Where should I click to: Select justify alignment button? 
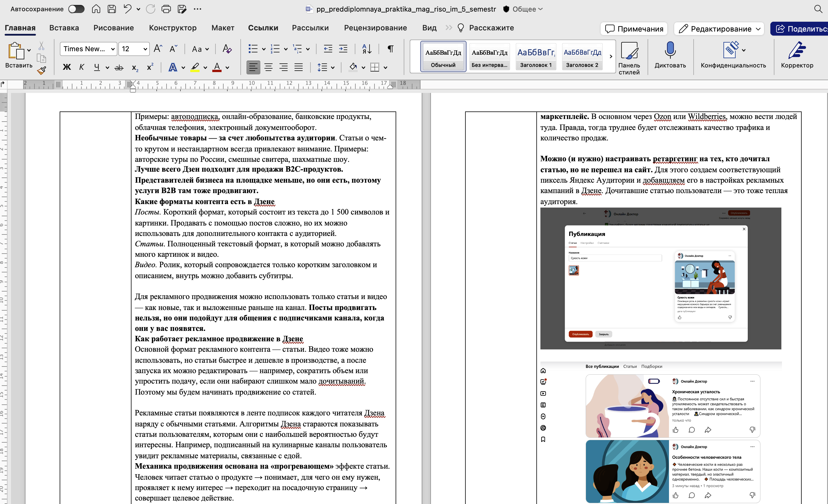298,67
